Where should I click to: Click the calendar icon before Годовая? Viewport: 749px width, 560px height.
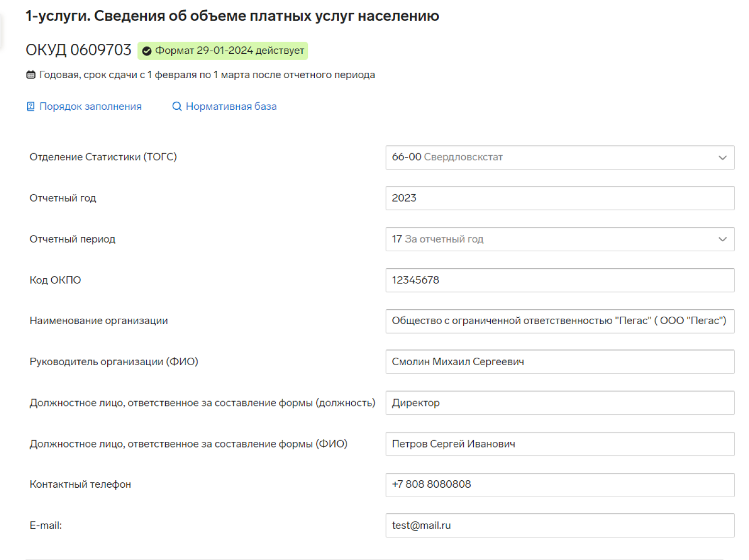pyautogui.click(x=31, y=75)
